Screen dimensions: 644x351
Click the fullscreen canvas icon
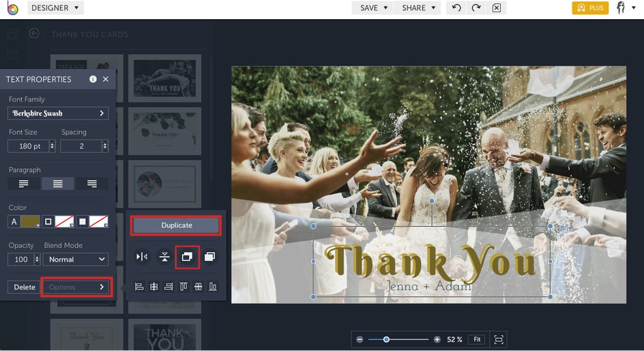coord(499,339)
